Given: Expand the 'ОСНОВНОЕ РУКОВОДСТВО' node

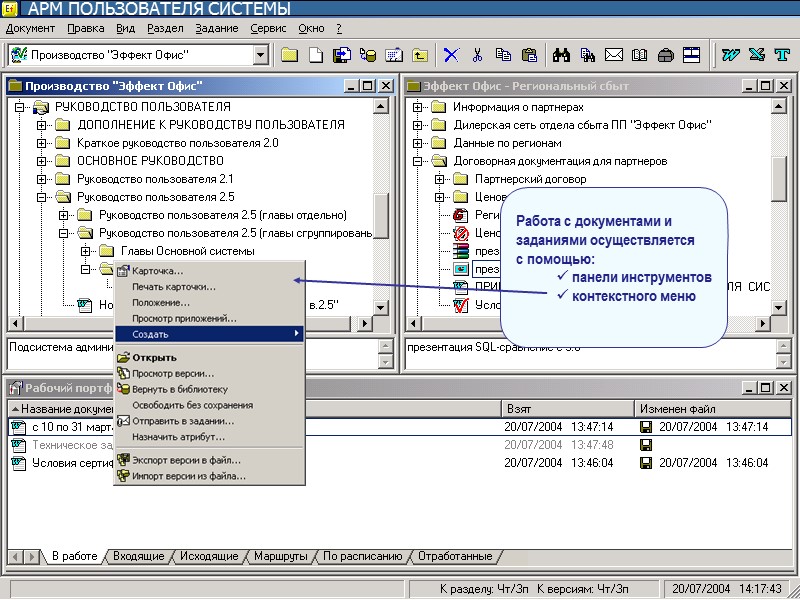Looking at the screenshot, I should pos(41,161).
